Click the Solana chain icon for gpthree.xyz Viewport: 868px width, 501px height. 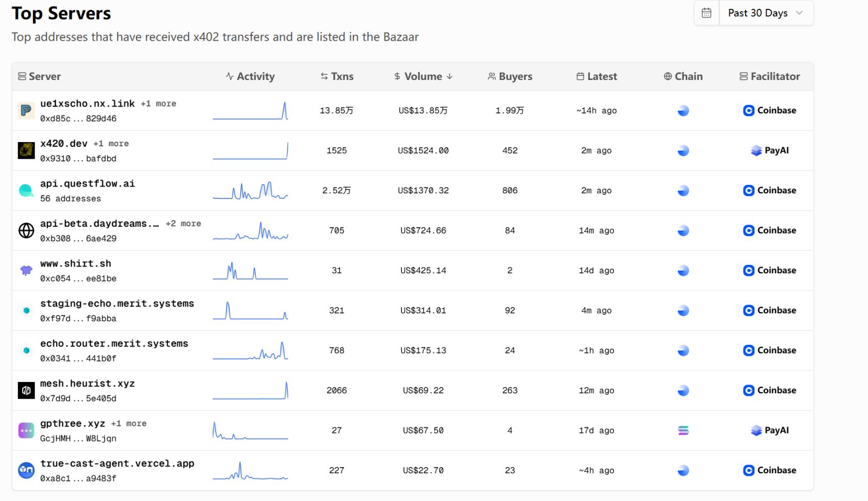[x=683, y=430]
